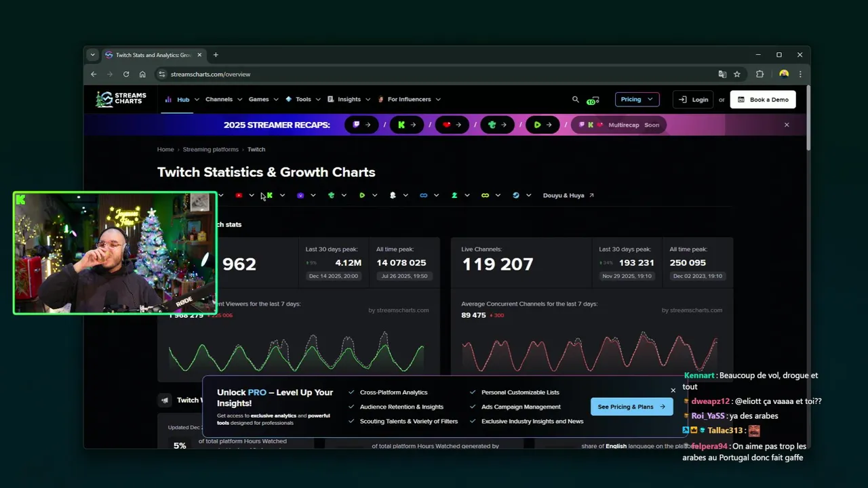Open the Kick 2025 streamer recap pill
This screenshot has height=488, width=868.
(407, 125)
